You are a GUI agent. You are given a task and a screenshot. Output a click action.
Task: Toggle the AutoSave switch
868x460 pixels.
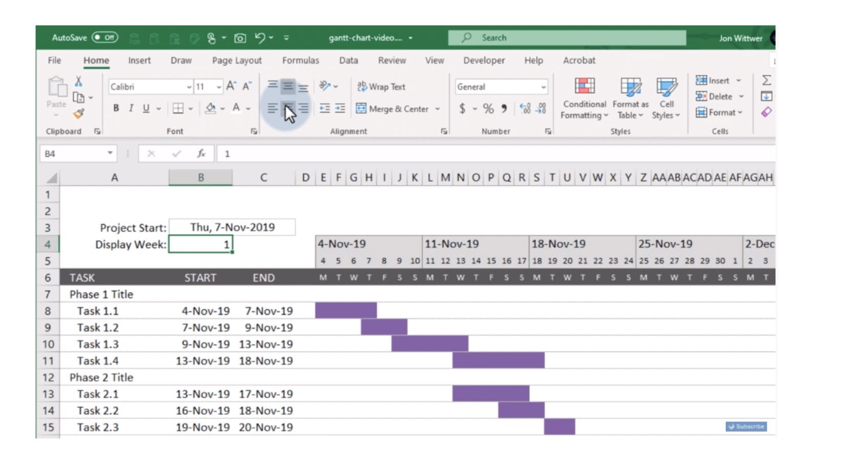[105, 37]
